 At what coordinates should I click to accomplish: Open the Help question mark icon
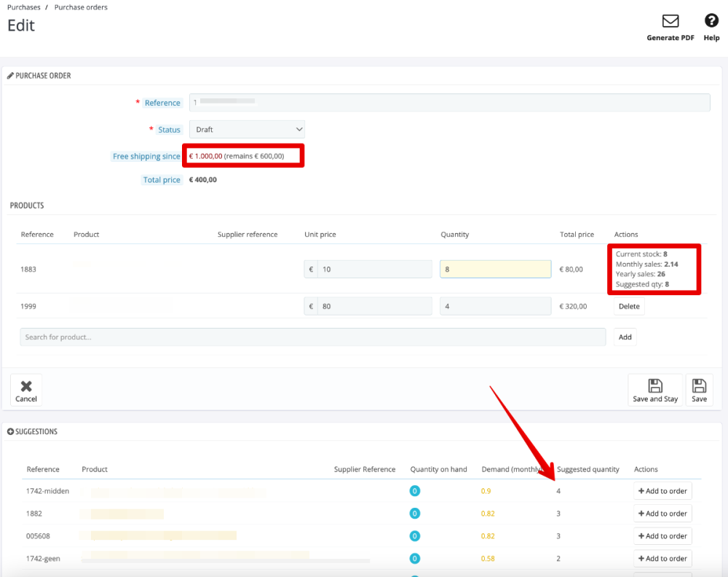[711, 21]
